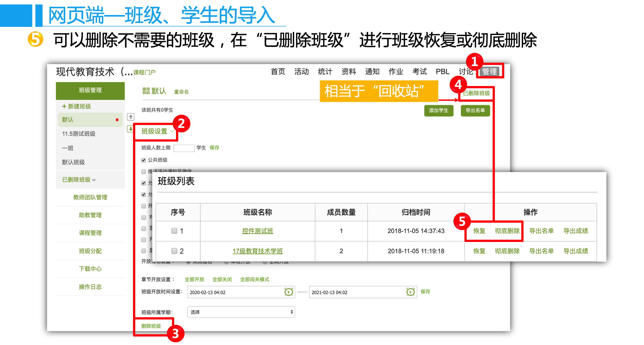
Task: Click 恢复 for 控件测试班
Action: [479, 231]
